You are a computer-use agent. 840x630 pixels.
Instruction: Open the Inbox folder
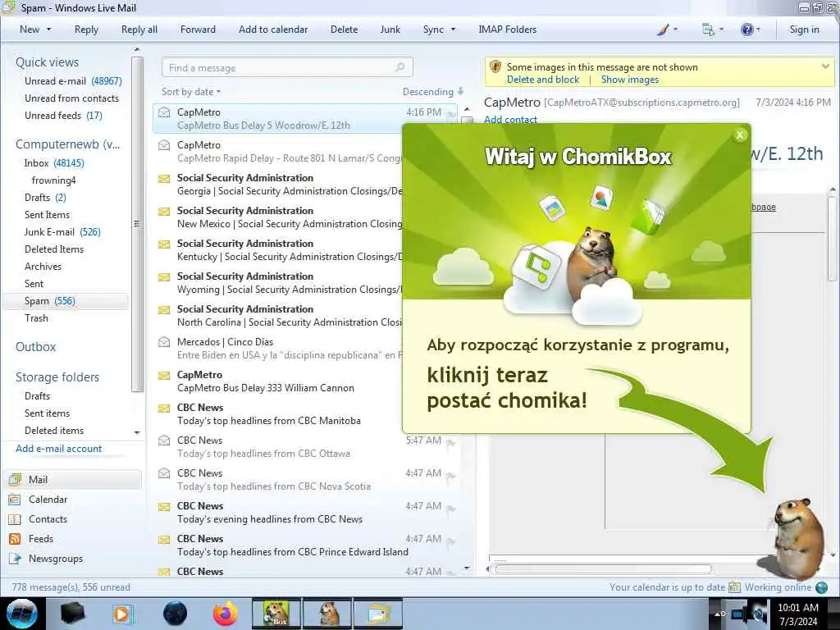click(54, 163)
